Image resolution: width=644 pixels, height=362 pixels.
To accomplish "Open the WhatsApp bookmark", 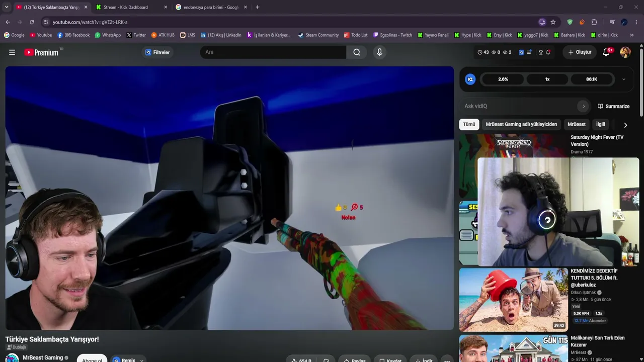I will coord(108,35).
